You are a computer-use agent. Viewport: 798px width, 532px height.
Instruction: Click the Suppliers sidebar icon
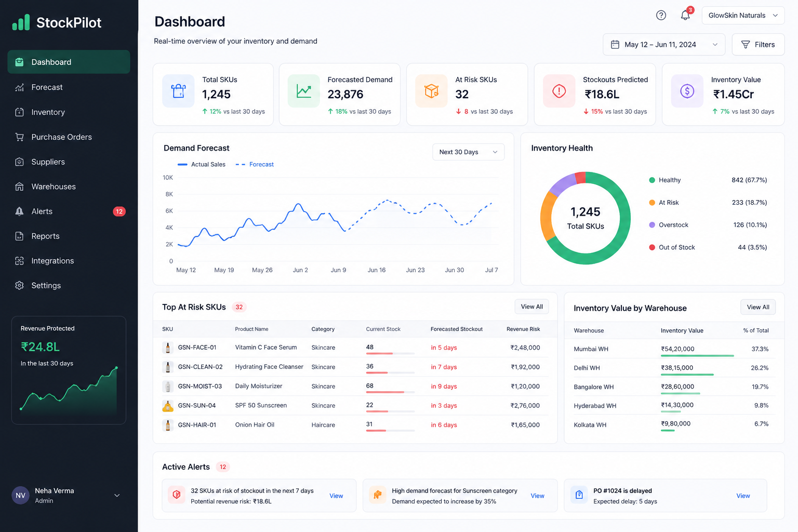(x=19, y=162)
